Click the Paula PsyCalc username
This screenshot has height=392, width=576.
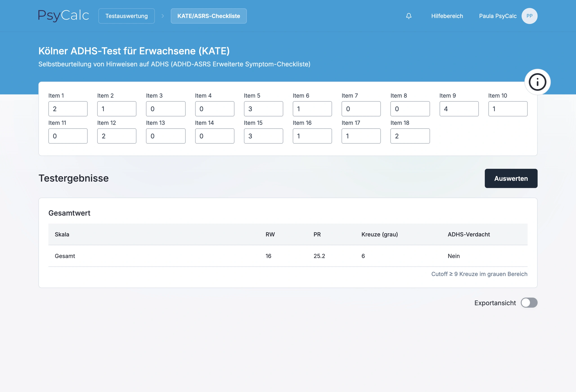coord(498,16)
